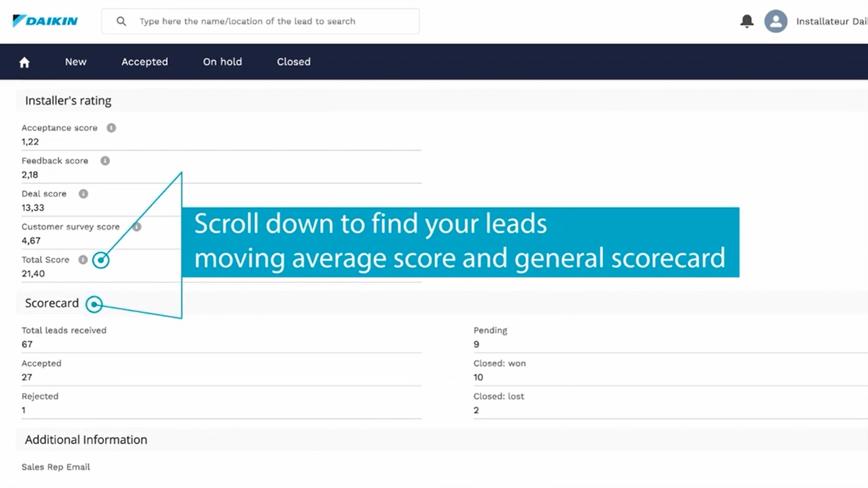Click the notification bell
The image size is (868, 488).
[746, 21]
